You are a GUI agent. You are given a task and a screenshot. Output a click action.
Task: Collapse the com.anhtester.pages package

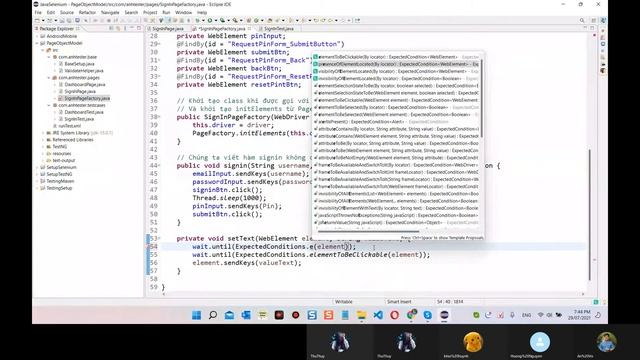tap(49, 78)
